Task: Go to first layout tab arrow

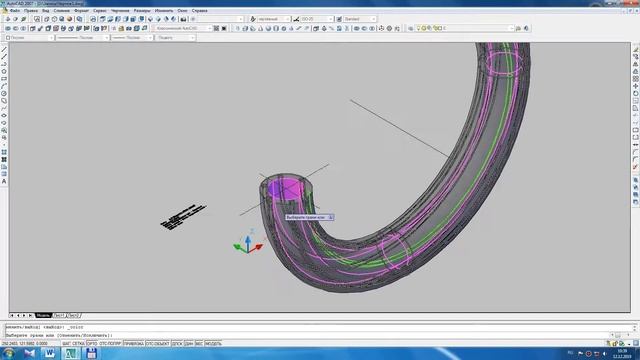Action: pyautogui.click(x=12, y=316)
